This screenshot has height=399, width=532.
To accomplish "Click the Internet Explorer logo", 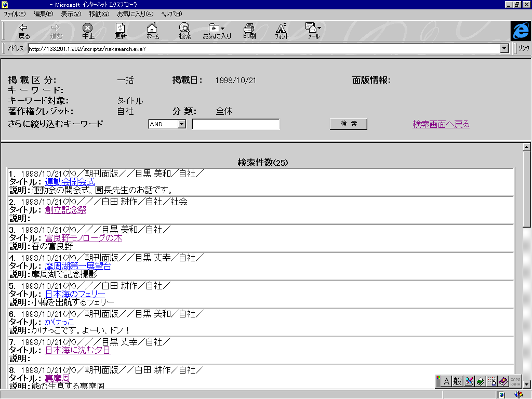I will [521, 31].
